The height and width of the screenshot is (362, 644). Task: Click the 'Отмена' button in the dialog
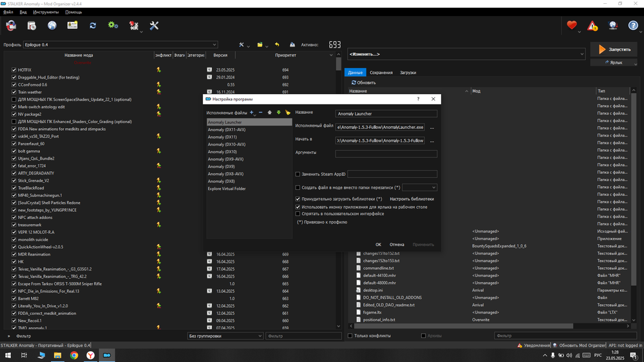pyautogui.click(x=397, y=245)
